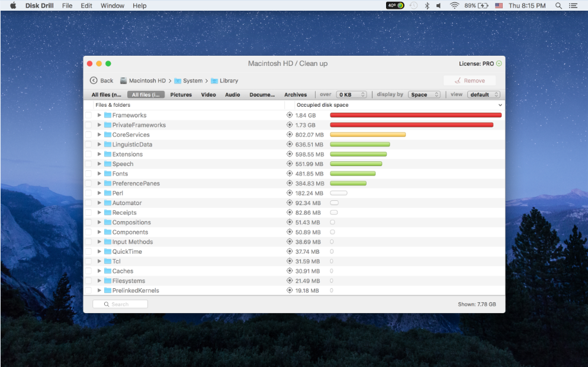The image size is (588, 367).
Task: Click the Remove button
Action: pyautogui.click(x=470, y=81)
